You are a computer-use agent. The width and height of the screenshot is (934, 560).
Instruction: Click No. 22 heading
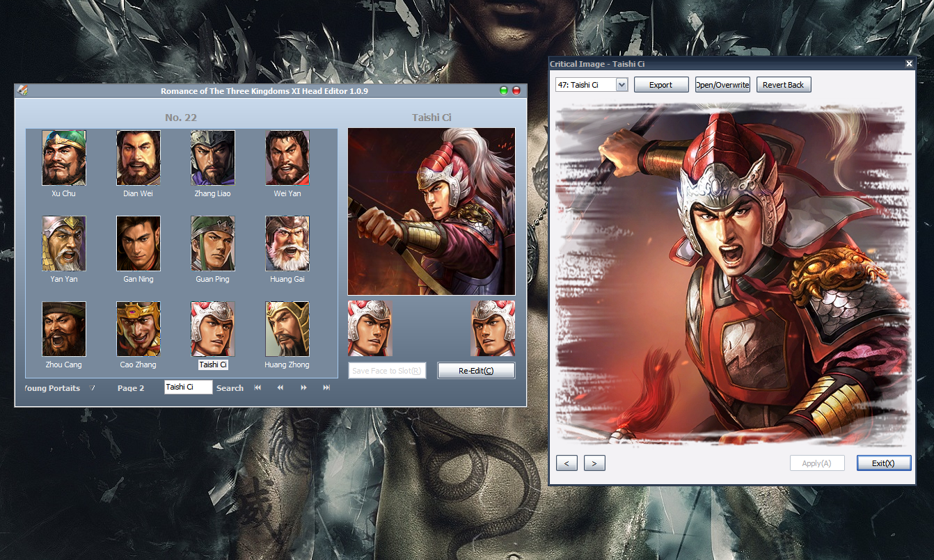(x=181, y=118)
